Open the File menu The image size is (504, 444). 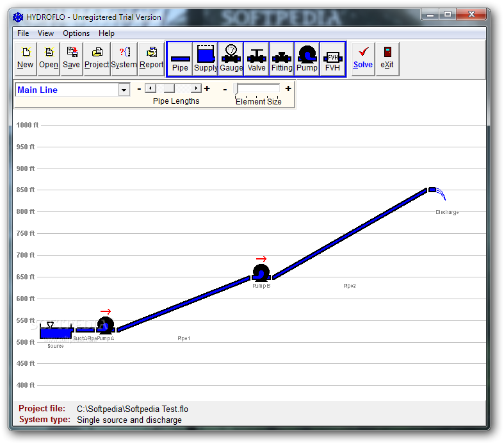pyautogui.click(x=23, y=33)
